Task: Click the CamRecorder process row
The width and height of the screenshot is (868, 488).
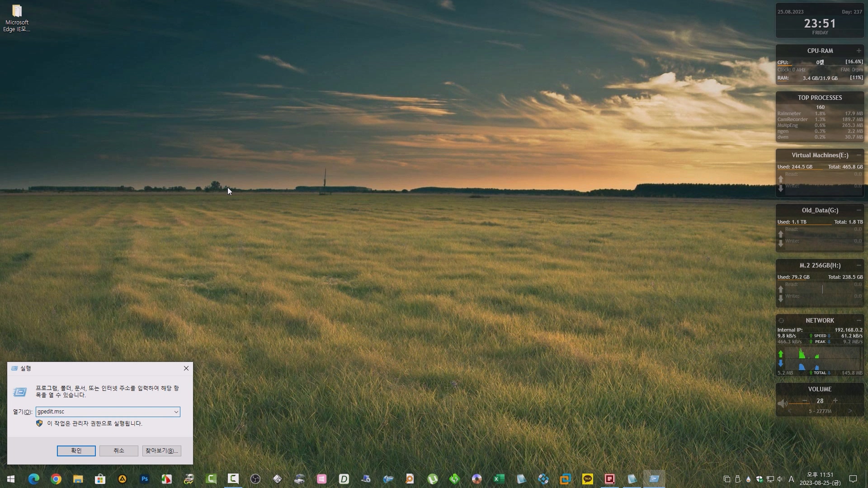Action: coord(820,119)
